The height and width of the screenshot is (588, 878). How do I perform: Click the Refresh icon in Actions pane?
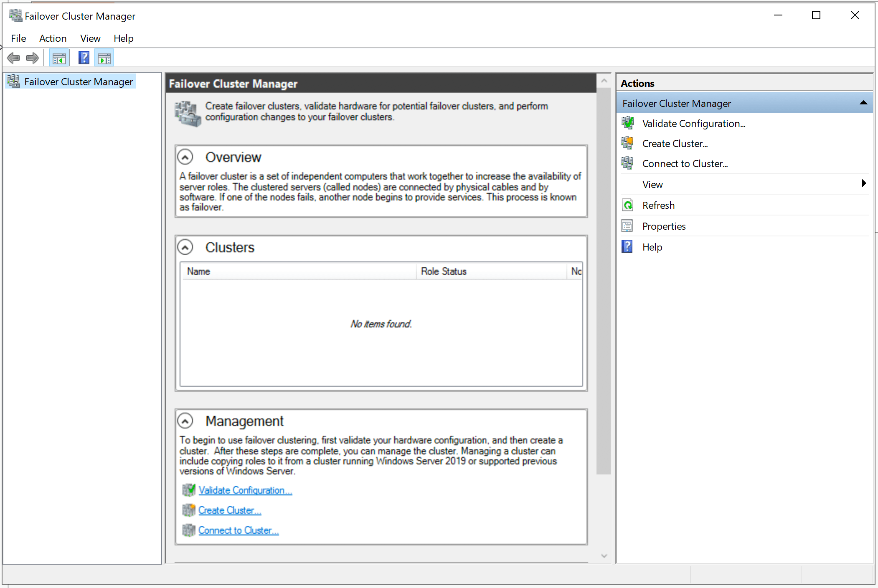tap(627, 205)
